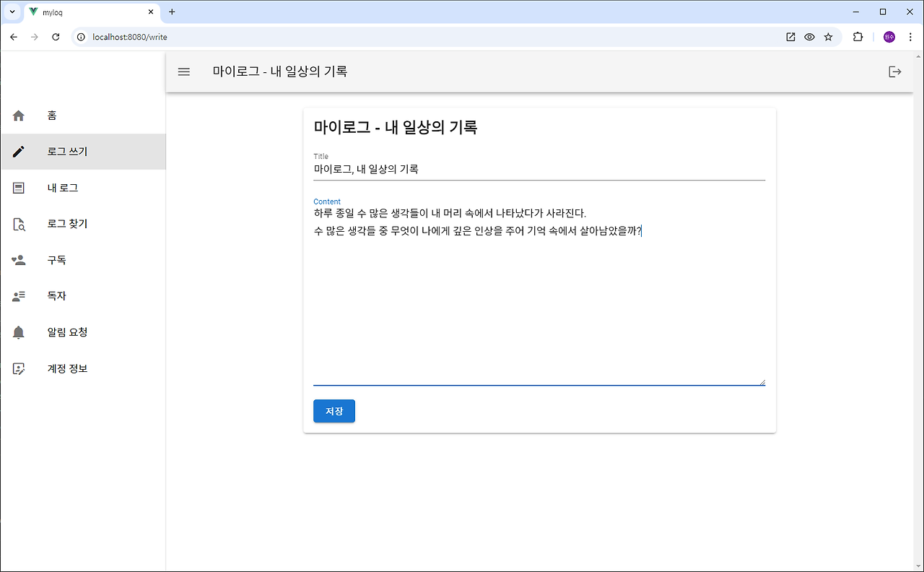The width and height of the screenshot is (924, 572).
Task: Maximize the browser window
Action: [x=883, y=12]
